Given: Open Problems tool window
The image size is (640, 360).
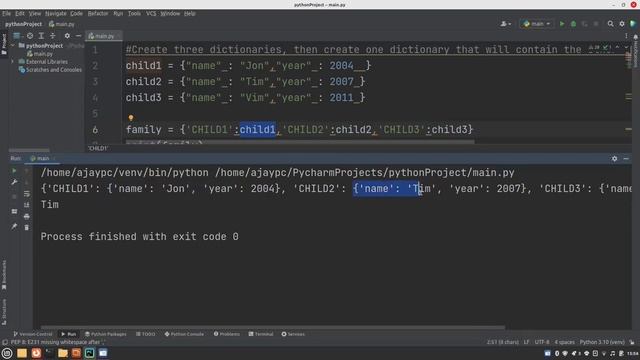Looking at the screenshot, I should coord(227,334).
